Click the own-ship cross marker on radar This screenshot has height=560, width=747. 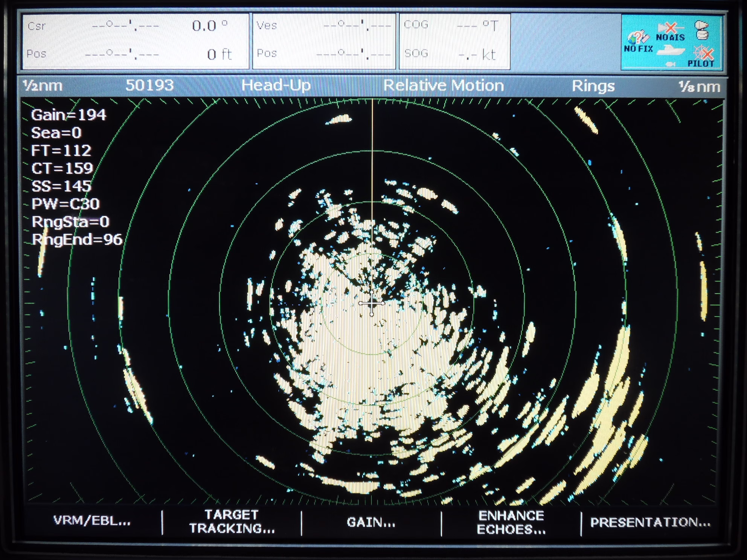pyautogui.click(x=372, y=303)
